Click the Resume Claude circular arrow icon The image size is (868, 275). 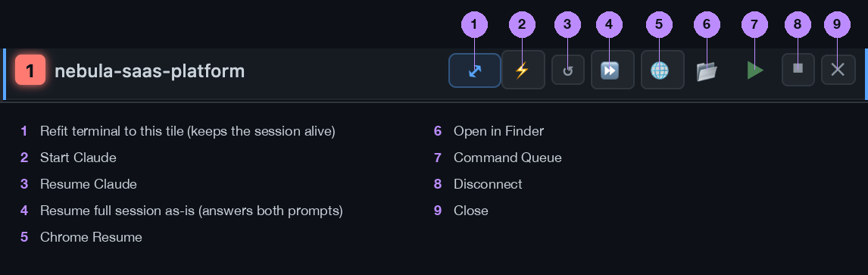[567, 70]
